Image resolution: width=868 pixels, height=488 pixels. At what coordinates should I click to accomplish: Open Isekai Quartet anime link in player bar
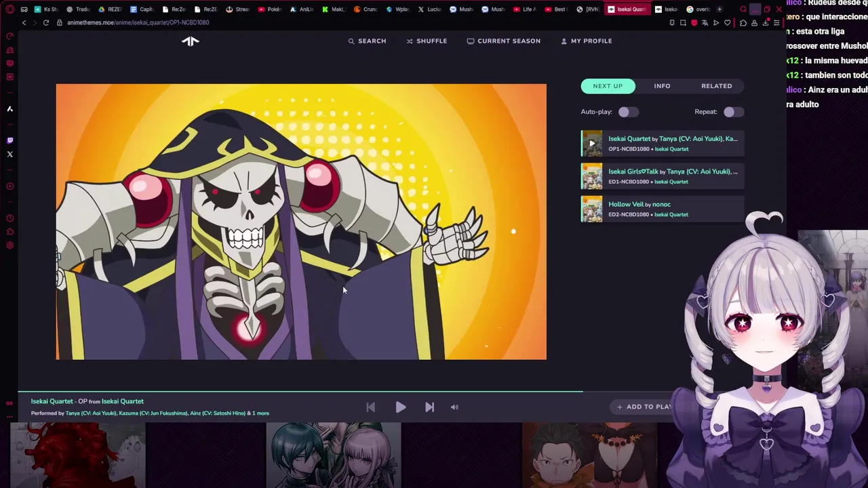pos(123,401)
